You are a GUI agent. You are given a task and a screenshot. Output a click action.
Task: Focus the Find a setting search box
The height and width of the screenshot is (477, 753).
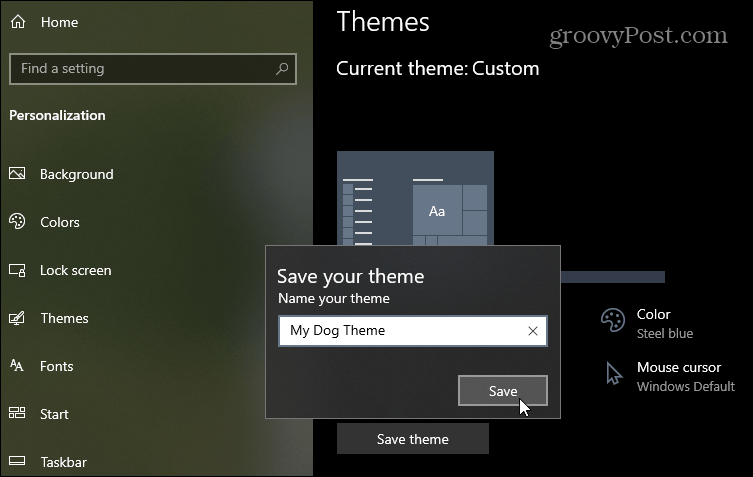153,69
